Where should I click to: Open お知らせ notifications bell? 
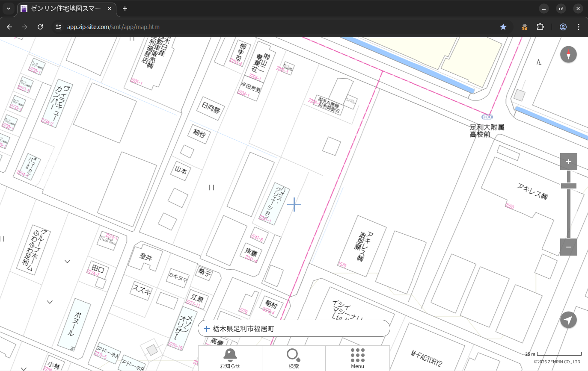coord(230,358)
